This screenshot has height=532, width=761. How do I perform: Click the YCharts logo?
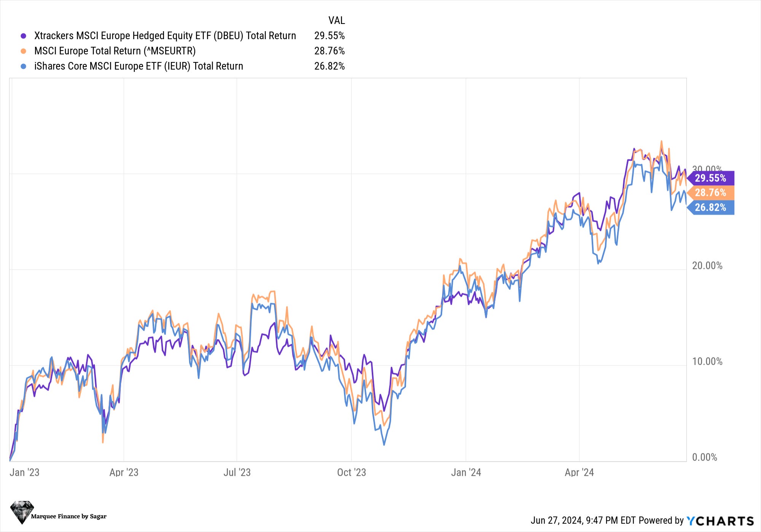click(720, 521)
